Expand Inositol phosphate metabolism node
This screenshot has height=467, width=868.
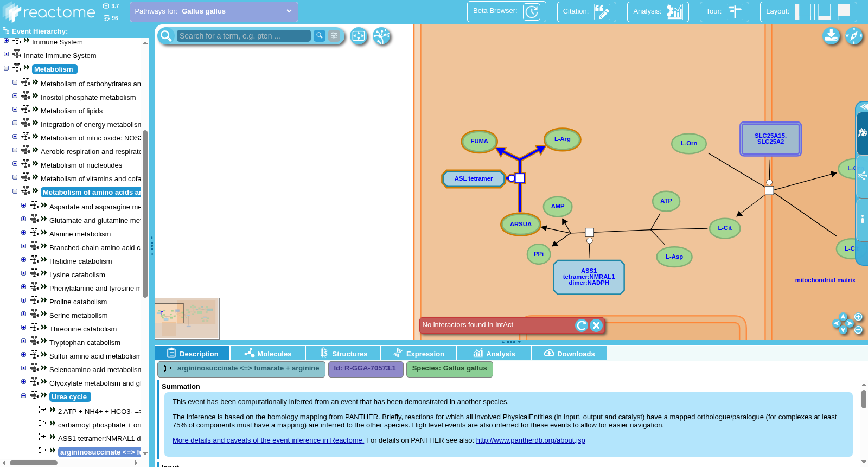coord(15,96)
